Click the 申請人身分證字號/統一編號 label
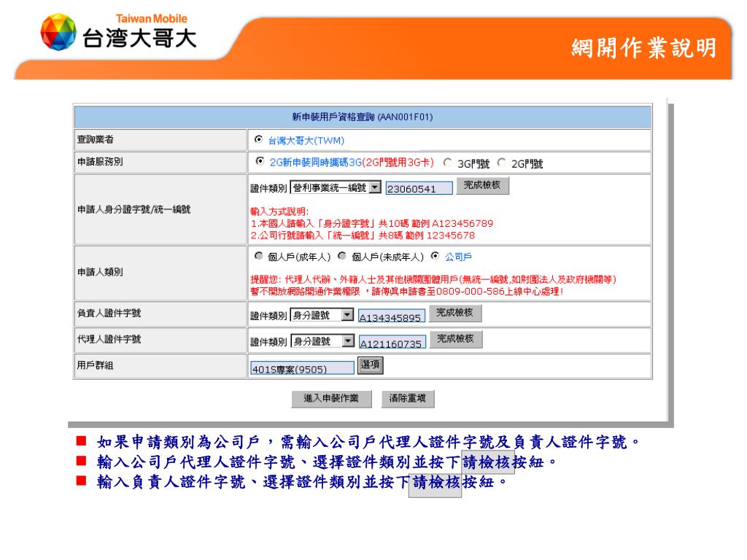Image resolution: width=747 pixels, height=560 pixels. (134, 209)
